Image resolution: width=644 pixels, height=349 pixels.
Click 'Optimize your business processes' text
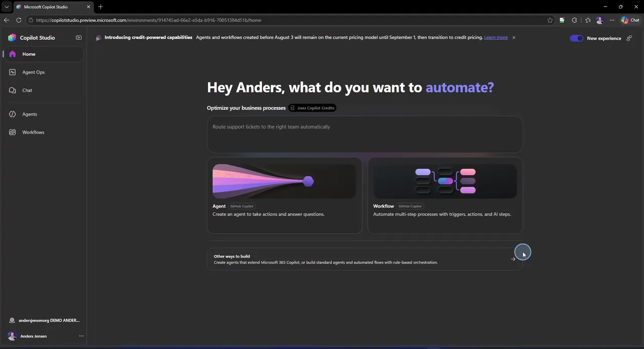(x=246, y=108)
